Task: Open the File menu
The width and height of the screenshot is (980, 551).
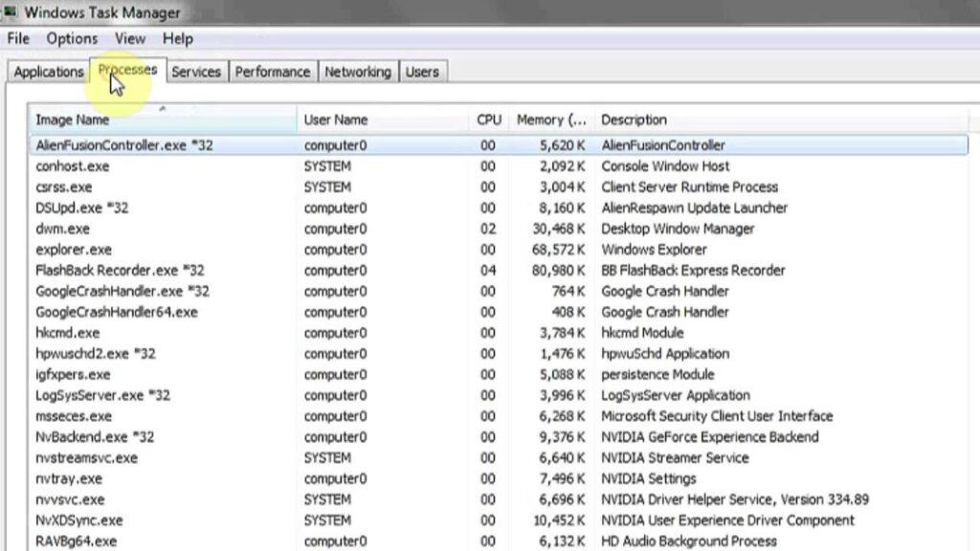Action: pyautogui.click(x=18, y=38)
